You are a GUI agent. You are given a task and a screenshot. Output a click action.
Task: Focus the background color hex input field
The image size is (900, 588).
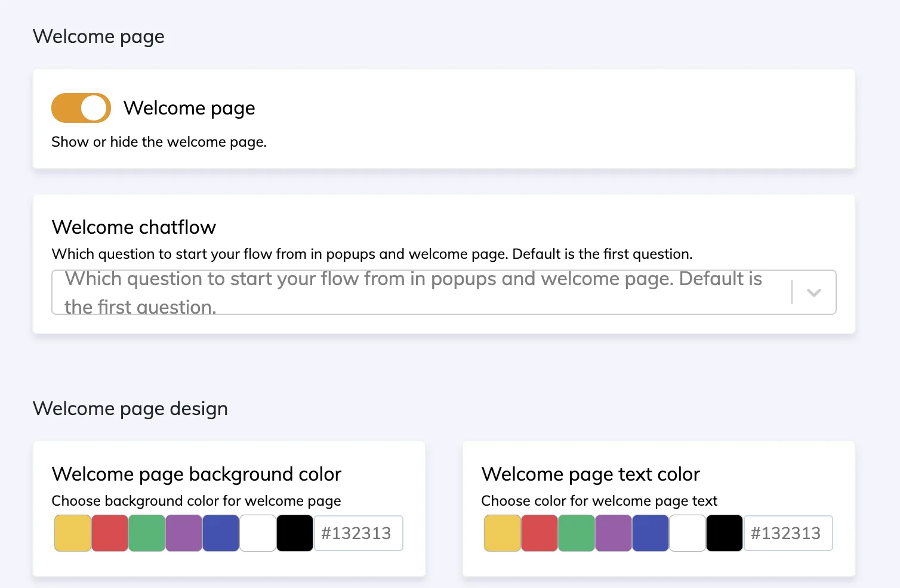[359, 533]
